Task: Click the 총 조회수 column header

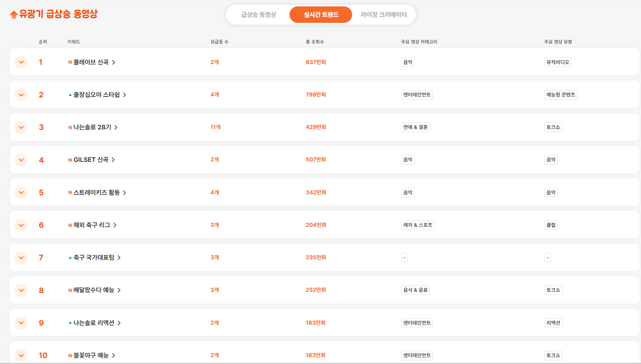Action: pyautogui.click(x=315, y=42)
